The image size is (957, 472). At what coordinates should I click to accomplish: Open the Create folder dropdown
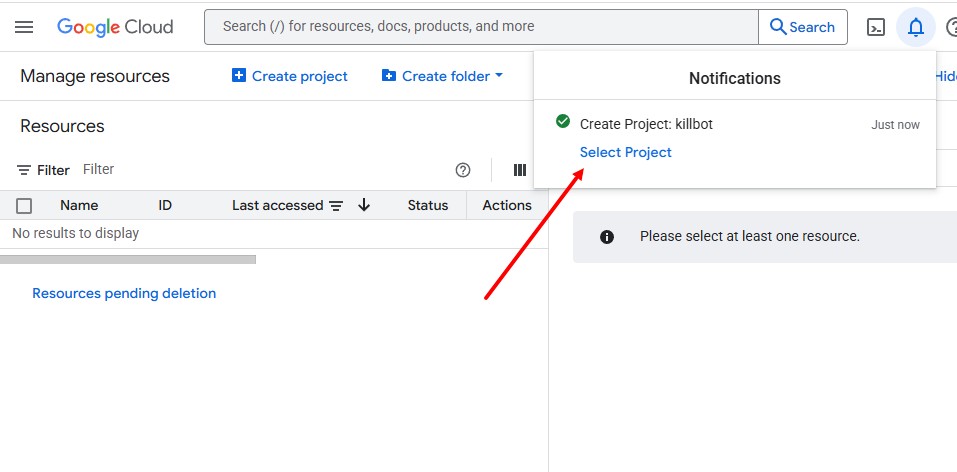tap(442, 76)
